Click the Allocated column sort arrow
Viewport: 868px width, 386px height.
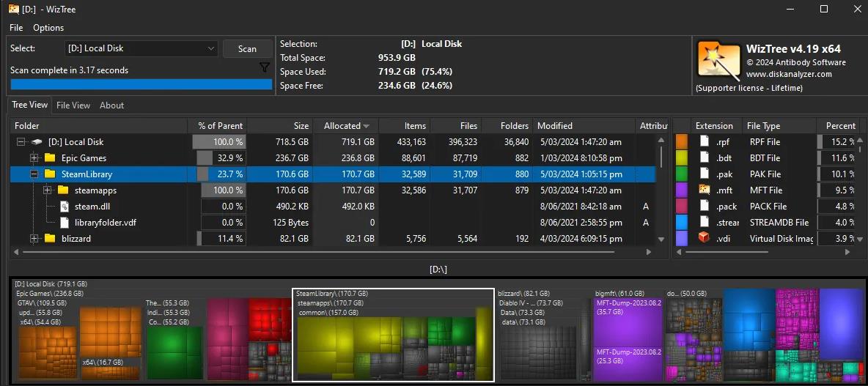[367, 126]
